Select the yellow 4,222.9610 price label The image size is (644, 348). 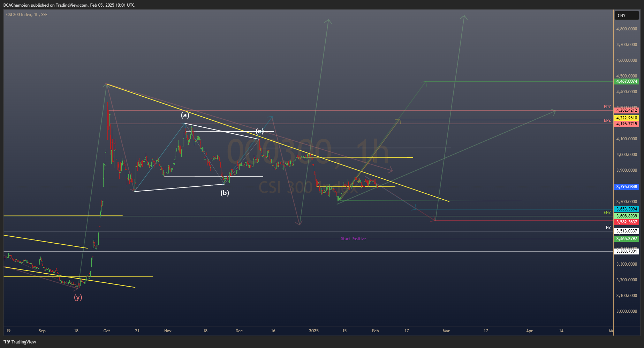tap(627, 118)
